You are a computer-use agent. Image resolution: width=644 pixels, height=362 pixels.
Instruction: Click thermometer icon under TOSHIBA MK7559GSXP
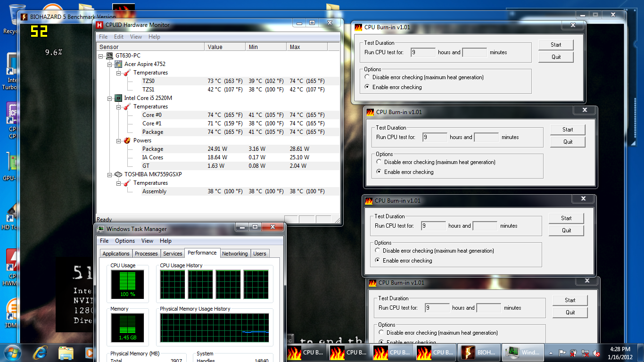(127, 183)
